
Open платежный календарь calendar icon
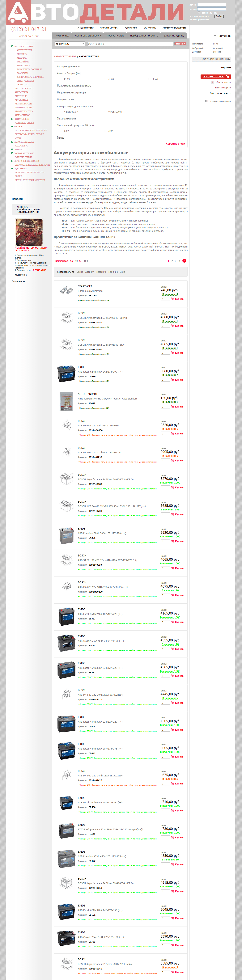click(206, 101)
